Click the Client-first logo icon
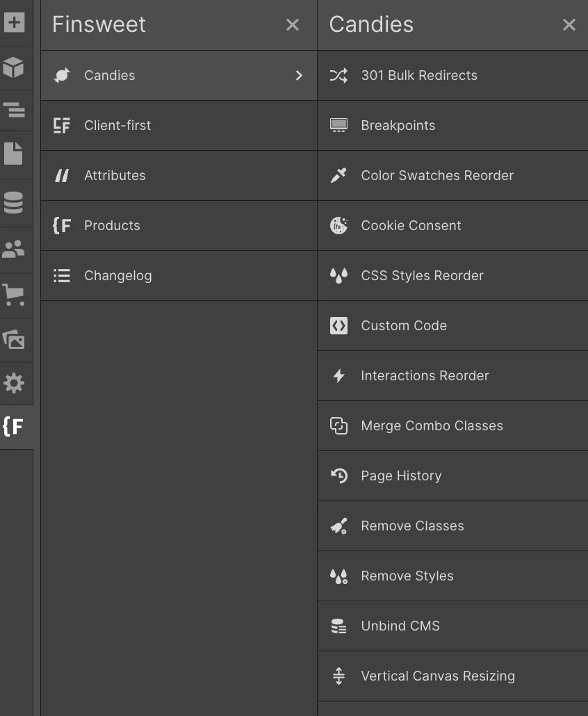588x716 pixels. [x=62, y=126]
